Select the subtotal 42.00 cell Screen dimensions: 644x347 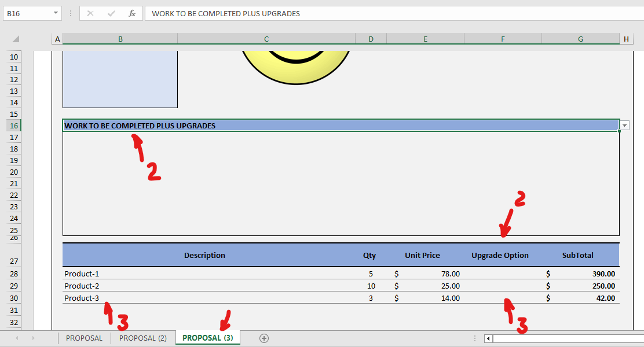coord(581,298)
